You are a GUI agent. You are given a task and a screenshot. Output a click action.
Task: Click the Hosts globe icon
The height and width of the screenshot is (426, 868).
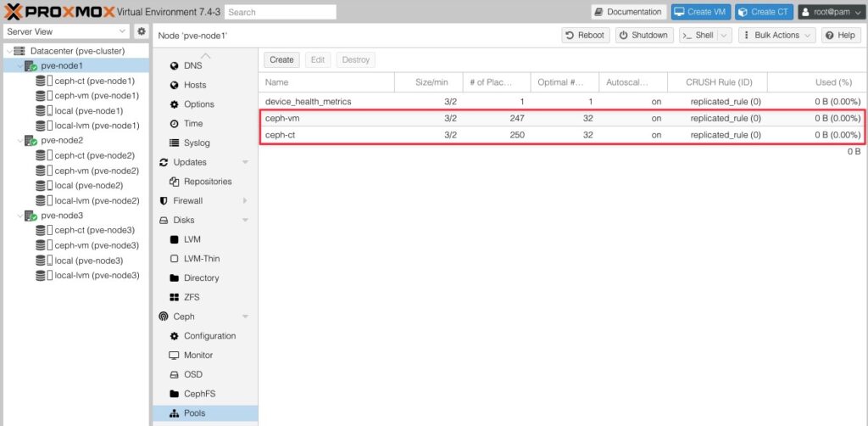[x=175, y=85]
